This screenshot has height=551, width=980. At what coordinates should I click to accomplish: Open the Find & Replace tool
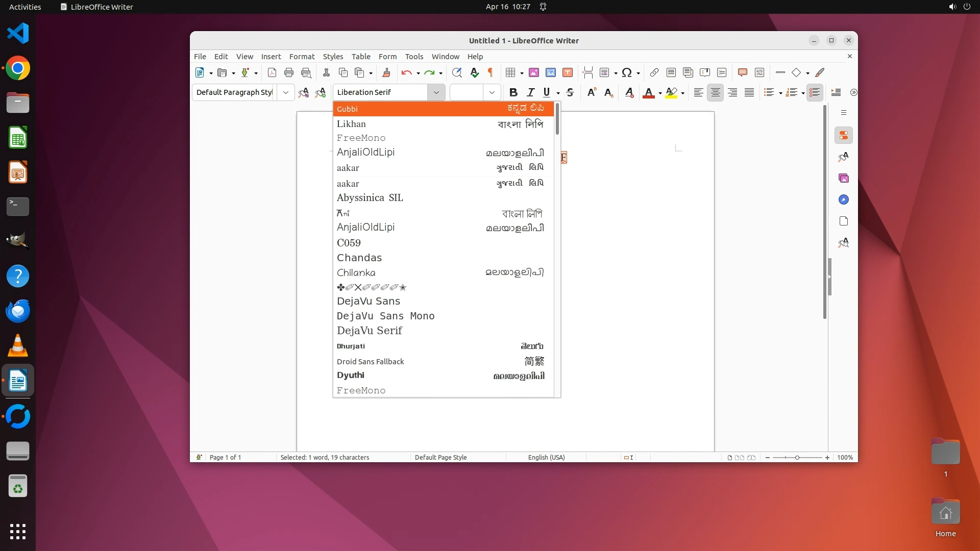click(x=457, y=72)
